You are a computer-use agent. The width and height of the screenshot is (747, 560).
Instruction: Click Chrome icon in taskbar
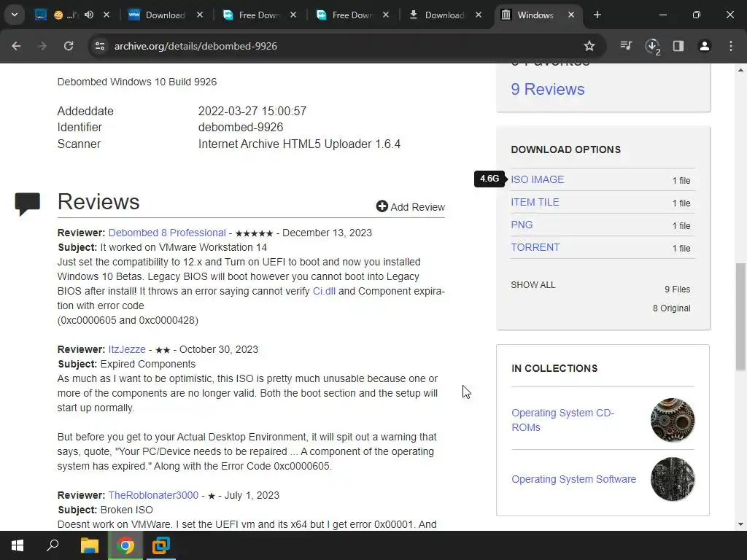coord(125,545)
